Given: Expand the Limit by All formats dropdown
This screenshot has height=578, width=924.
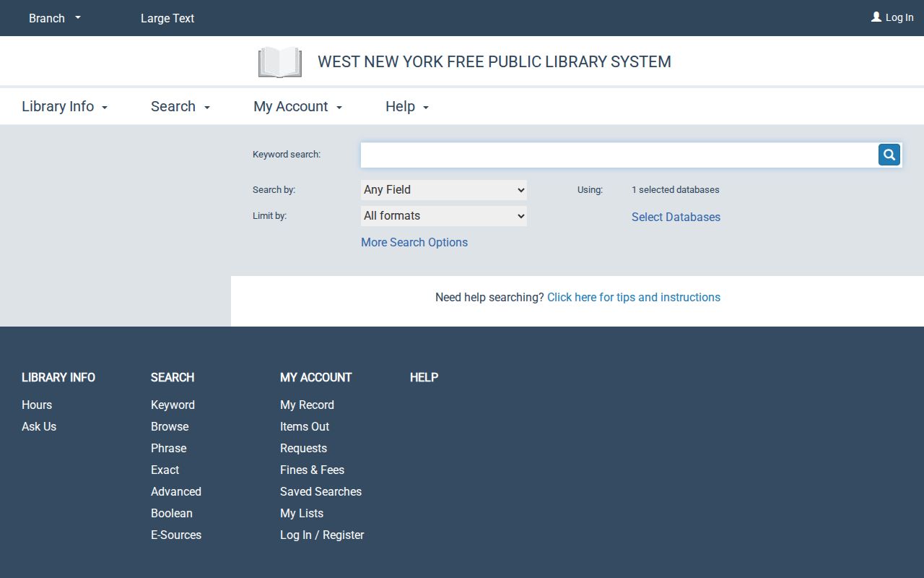Looking at the screenshot, I should tap(444, 216).
